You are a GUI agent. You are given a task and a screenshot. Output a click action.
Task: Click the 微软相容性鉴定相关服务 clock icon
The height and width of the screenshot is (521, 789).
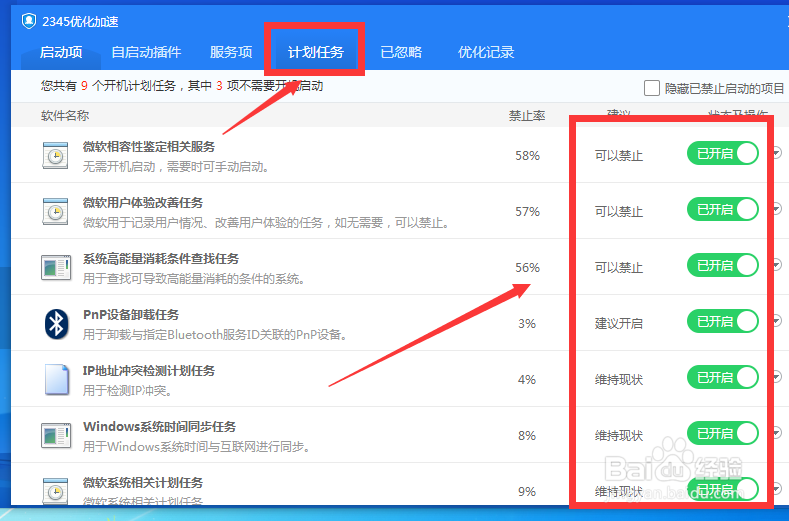pyautogui.click(x=55, y=156)
